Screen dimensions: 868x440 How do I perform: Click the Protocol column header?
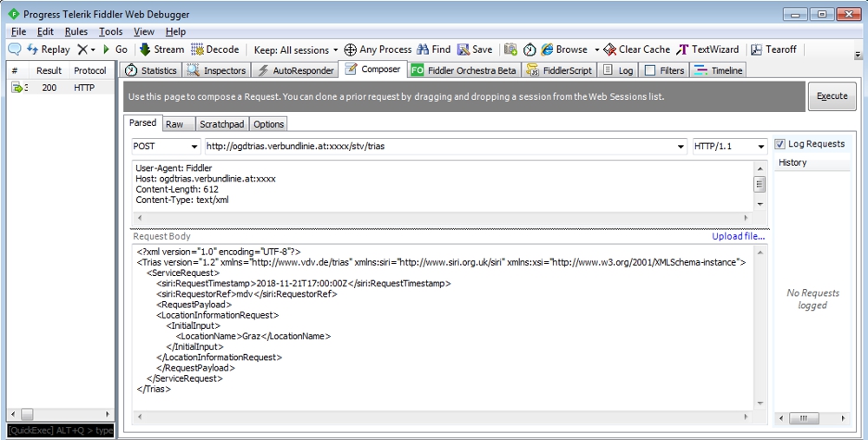[x=90, y=70]
